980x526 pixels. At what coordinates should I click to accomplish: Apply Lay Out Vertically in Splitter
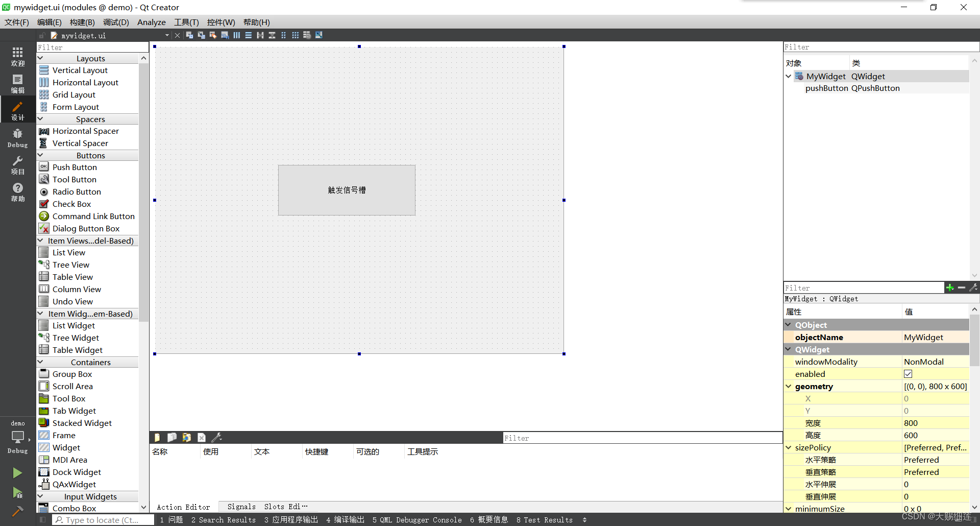(272, 35)
